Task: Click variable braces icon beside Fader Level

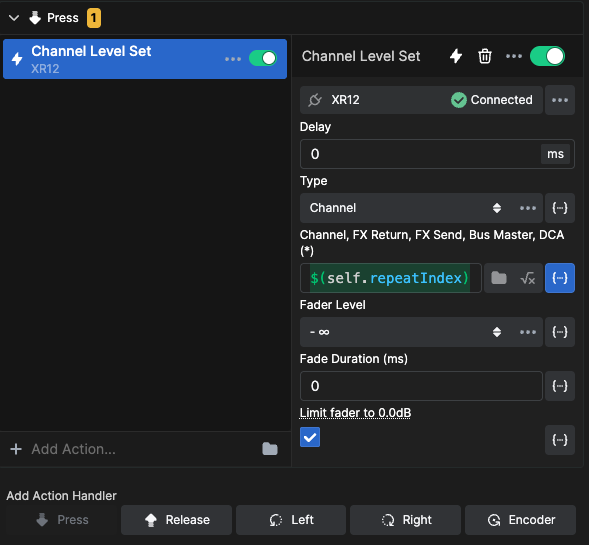Action: [560, 332]
